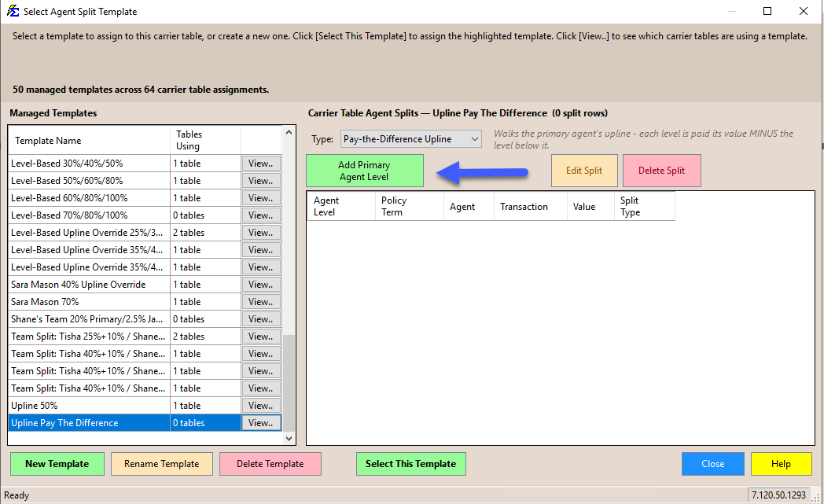Select the highlighted Upline Pay The Difference row

click(145, 423)
